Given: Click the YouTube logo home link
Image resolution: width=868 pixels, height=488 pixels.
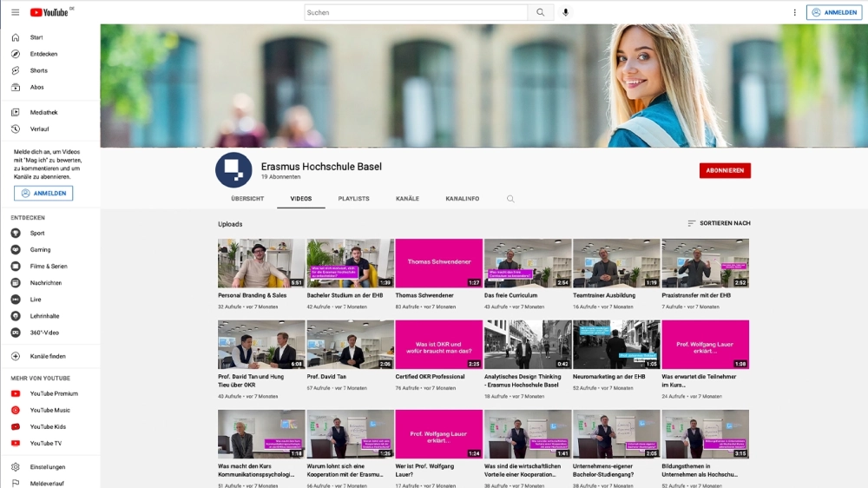Looking at the screenshot, I should [x=52, y=12].
